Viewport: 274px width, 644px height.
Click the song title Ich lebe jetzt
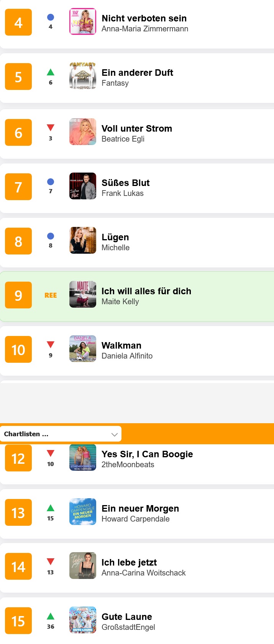pos(129,562)
